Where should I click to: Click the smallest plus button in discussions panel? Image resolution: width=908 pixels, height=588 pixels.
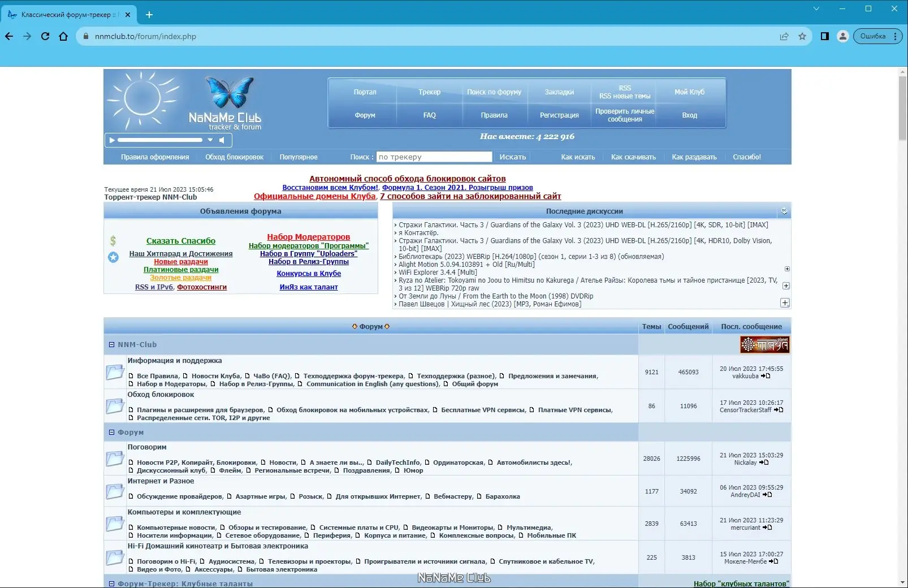coord(787,269)
